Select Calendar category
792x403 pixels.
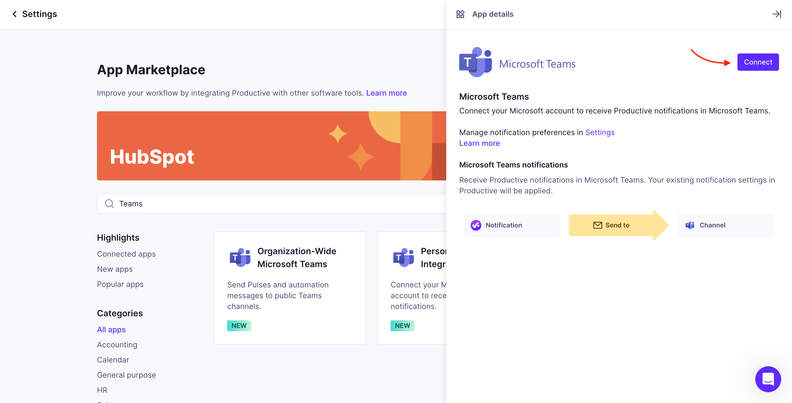pos(113,360)
